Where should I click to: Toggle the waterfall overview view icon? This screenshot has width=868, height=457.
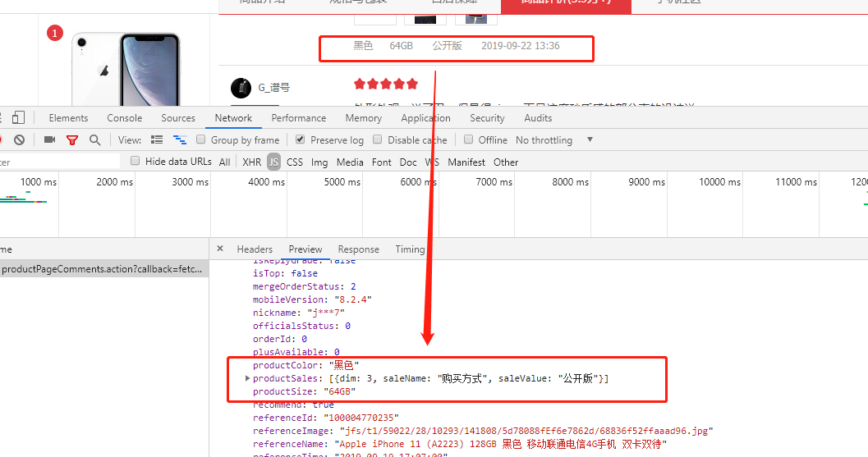180,140
